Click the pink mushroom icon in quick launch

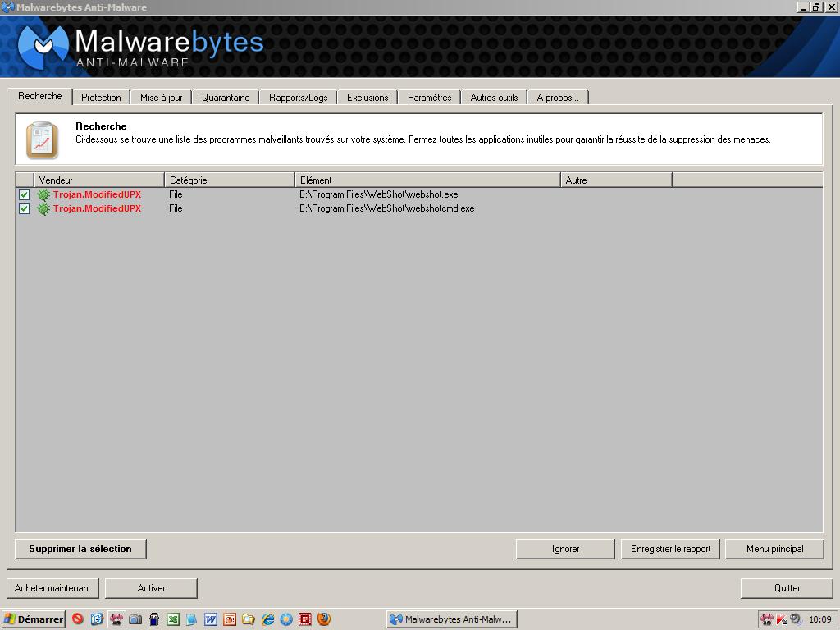[x=116, y=619]
